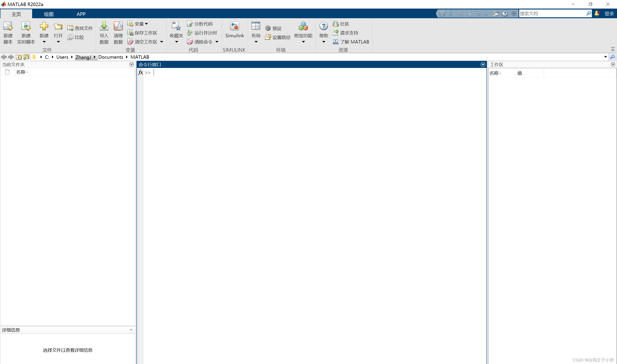Click the Preferences (预设) gear icon
This screenshot has height=364, width=617.
(268, 28)
